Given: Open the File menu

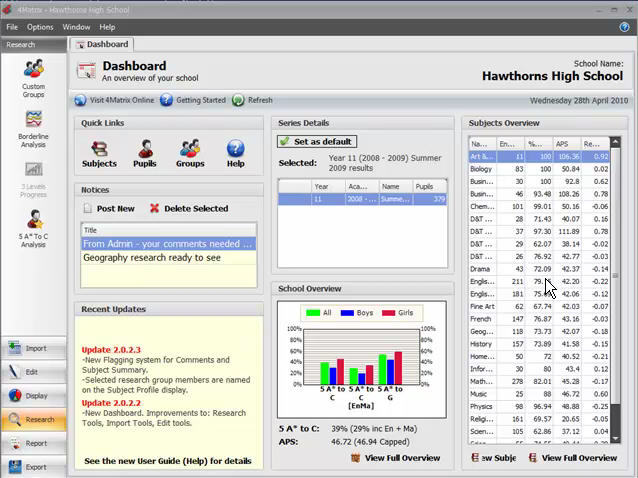Looking at the screenshot, I should pyautogui.click(x=12, y=27).
